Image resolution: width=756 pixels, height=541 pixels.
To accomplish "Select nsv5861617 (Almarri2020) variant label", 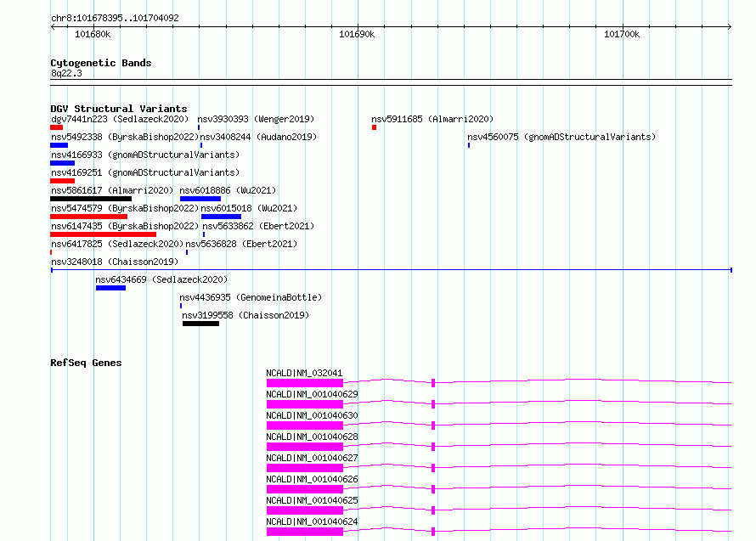I will [112, 190].
